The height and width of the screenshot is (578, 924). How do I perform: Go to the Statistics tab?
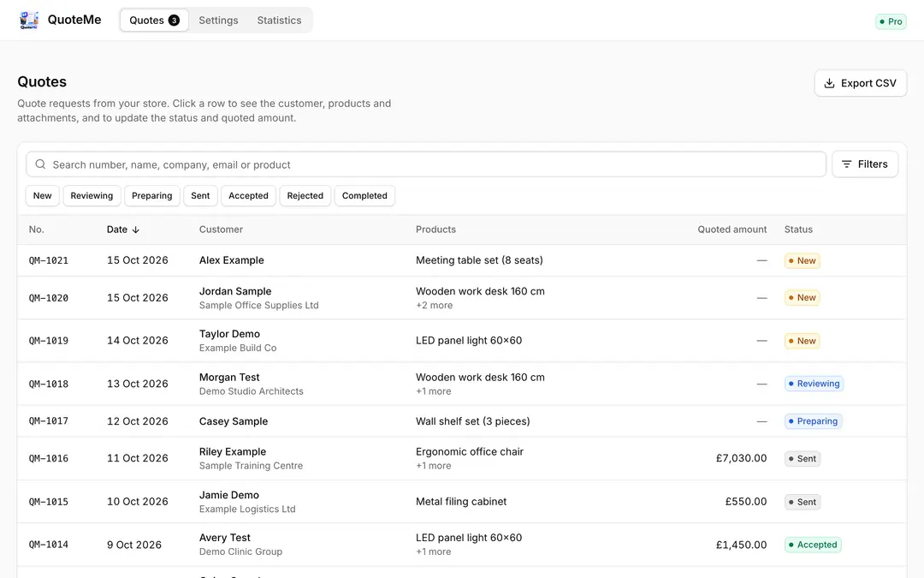coord(279,20)
